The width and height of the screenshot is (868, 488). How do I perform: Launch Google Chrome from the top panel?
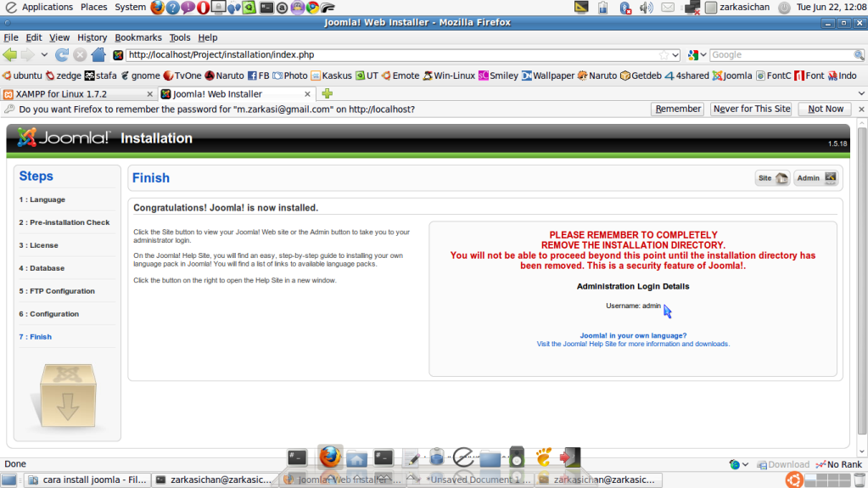(x=312, y=7)
